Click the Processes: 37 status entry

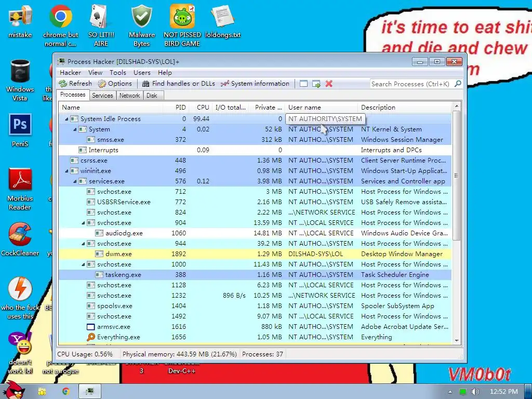click(x=262, y=354)
